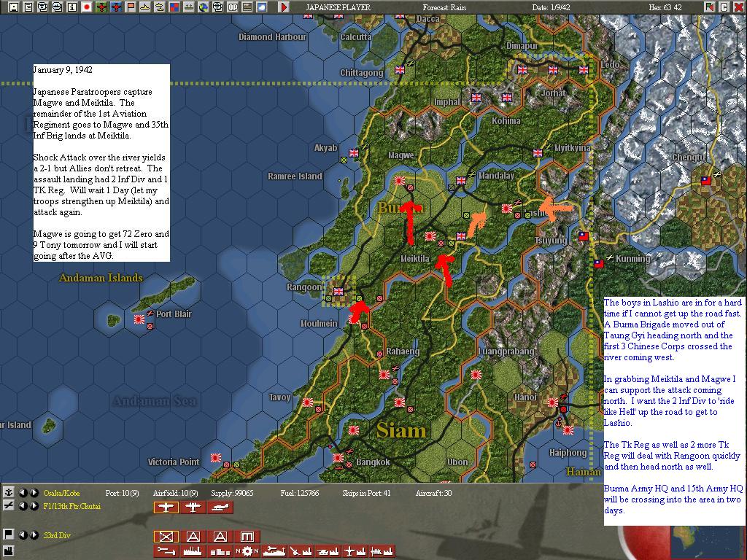
Task: Click the 'Forecast: Rain' label
Action: 446,7
